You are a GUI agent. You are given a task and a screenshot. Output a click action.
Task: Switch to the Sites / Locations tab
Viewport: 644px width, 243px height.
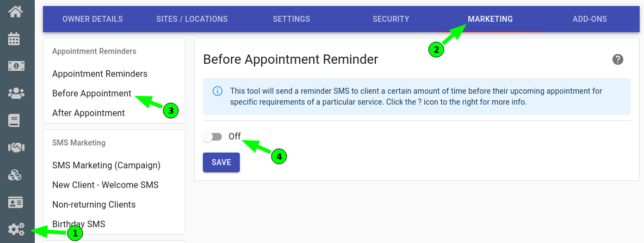[x=192, y=19]
